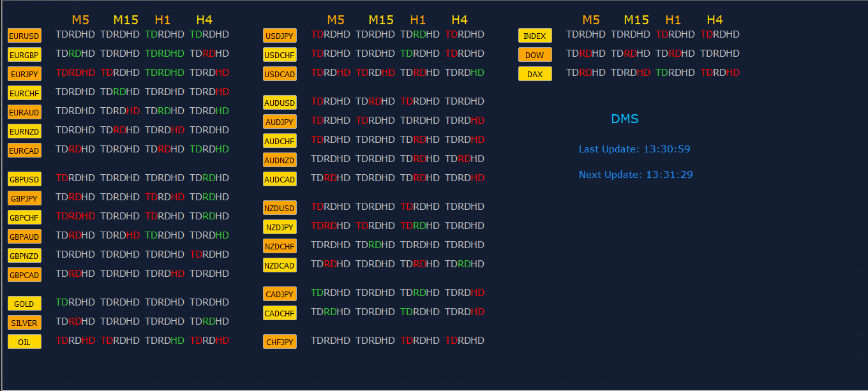Viewport: 868px width, 391px height.
Task: Select the GBPUSD symbol button
Action: (x=24, y=179)
